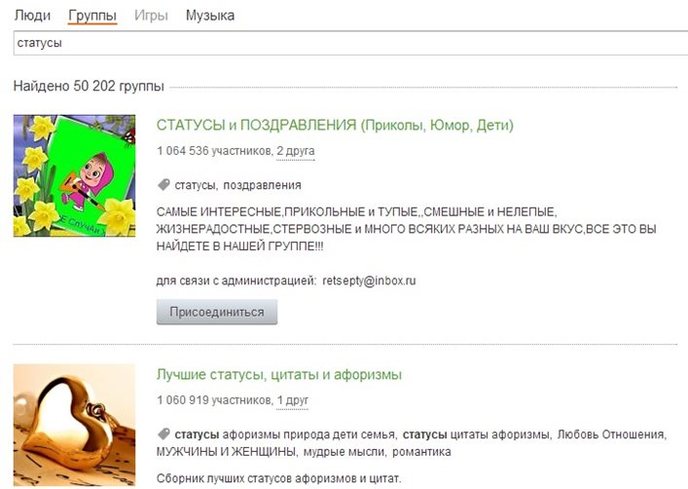Screen dimensions: 688x489
Task: Open the golden heart group thumbnail
Action: 75,425
